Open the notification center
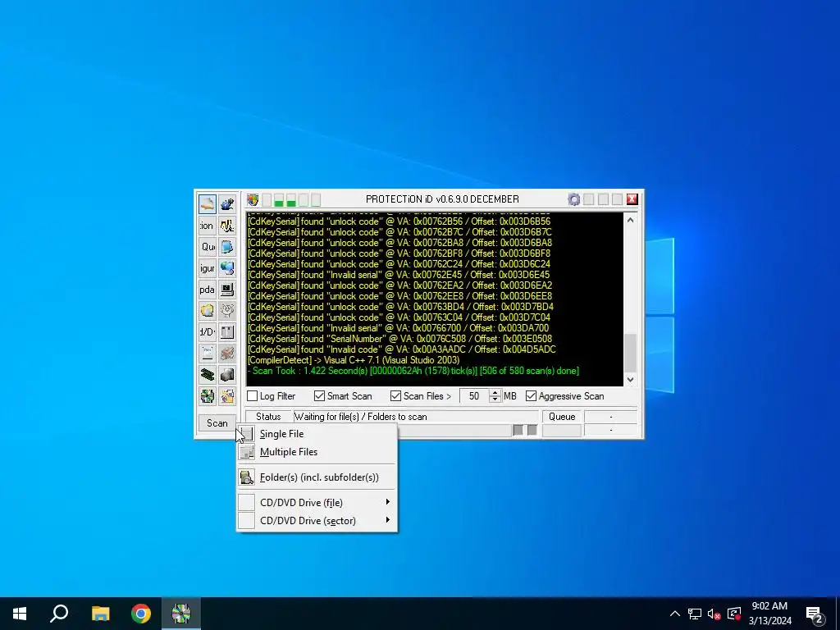The image size is (840, 630). pyautogui.click(x=815, y=614)
